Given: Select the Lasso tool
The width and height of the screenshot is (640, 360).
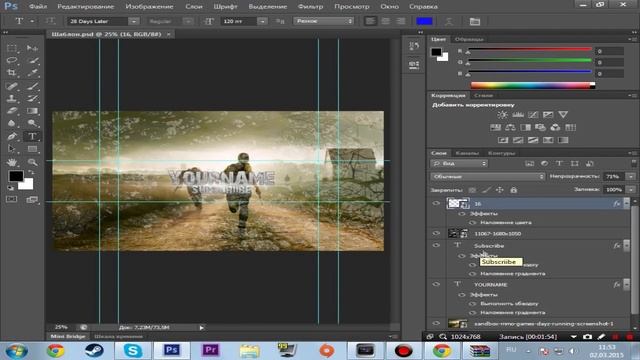Looking at the screenshot, I should coord(12,60).
